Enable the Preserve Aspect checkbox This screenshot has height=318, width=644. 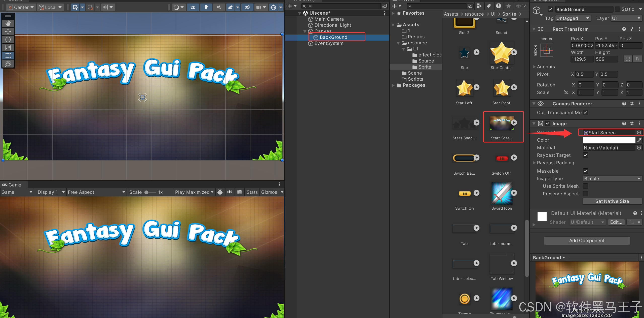pyautogui.click(x=586, y=194)
